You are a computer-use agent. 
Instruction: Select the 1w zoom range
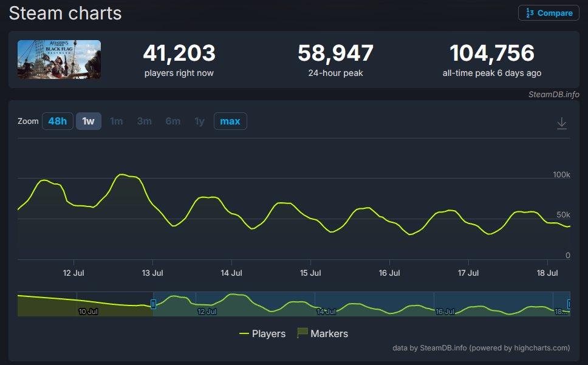tap(89, 121)
